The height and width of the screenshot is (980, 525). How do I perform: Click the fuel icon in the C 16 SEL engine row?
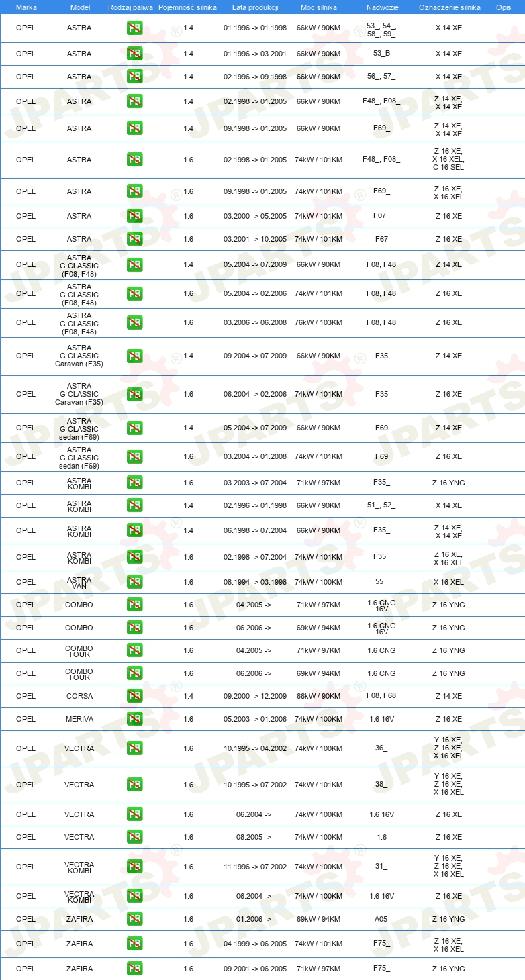[x=135, y=160]
